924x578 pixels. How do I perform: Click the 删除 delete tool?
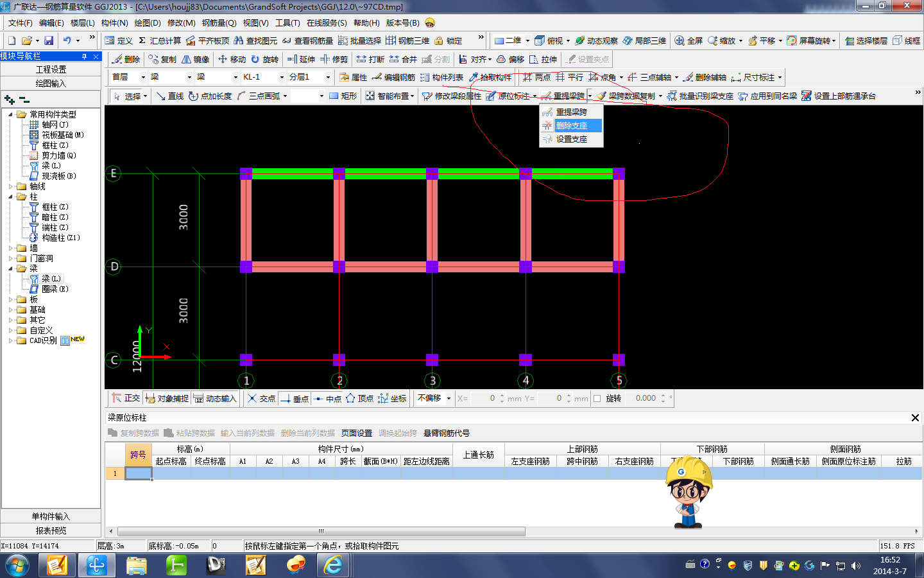(126, 59)
